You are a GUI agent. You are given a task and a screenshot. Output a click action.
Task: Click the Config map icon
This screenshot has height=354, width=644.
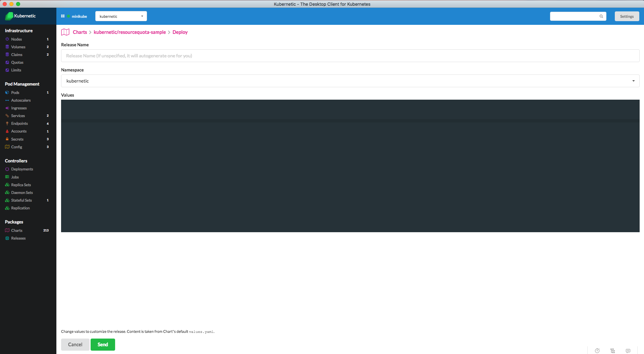[7, 147]
